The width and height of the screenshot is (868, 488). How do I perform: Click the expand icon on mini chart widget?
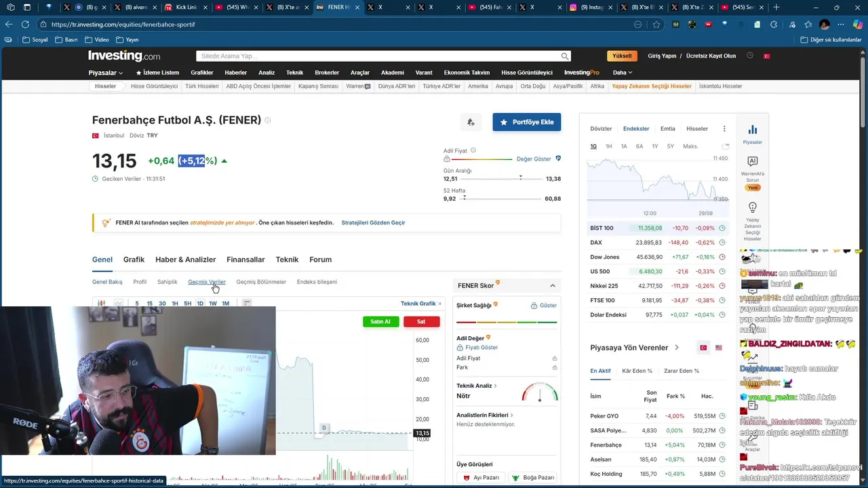(726, 146)
